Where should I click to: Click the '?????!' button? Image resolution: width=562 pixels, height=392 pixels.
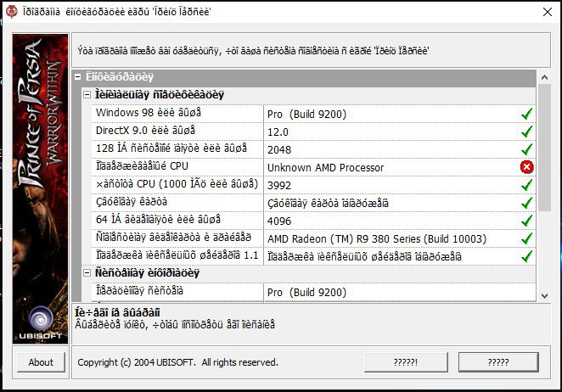point(406,362)
